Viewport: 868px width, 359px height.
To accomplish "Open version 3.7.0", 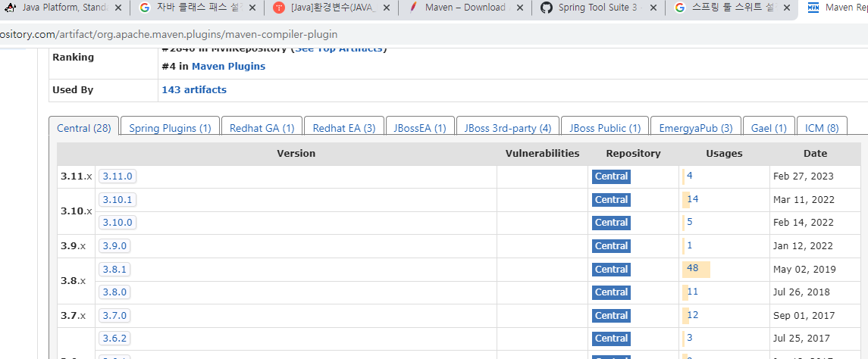I will (x=114, y=315).
